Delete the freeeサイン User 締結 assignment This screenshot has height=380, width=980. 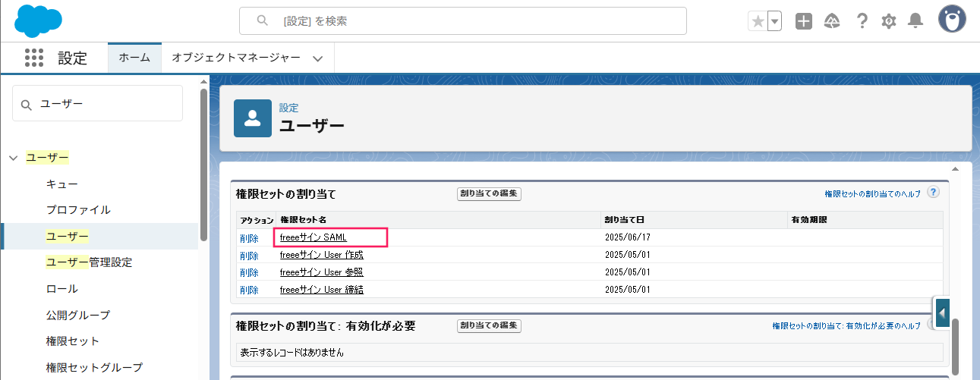pyautogui.click(x=249, y=290)
